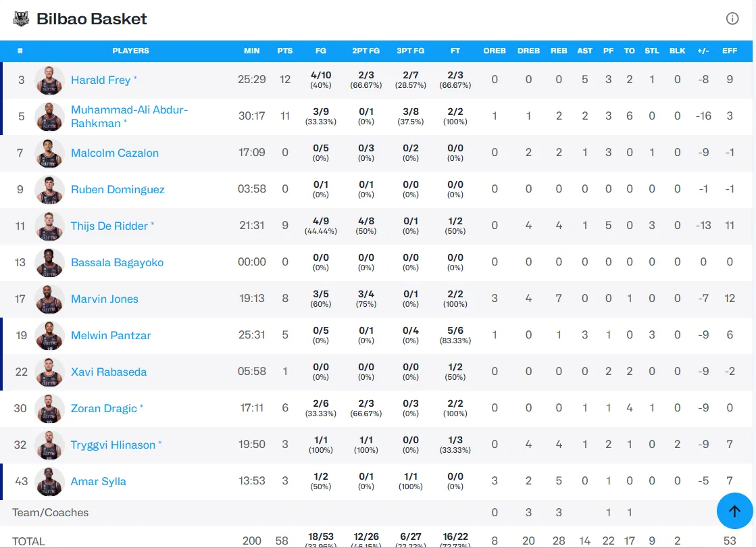Open Malcolm Cazalon player profile link
The height and width of the screenshot is (548, 756).
[x=115, y=153]
